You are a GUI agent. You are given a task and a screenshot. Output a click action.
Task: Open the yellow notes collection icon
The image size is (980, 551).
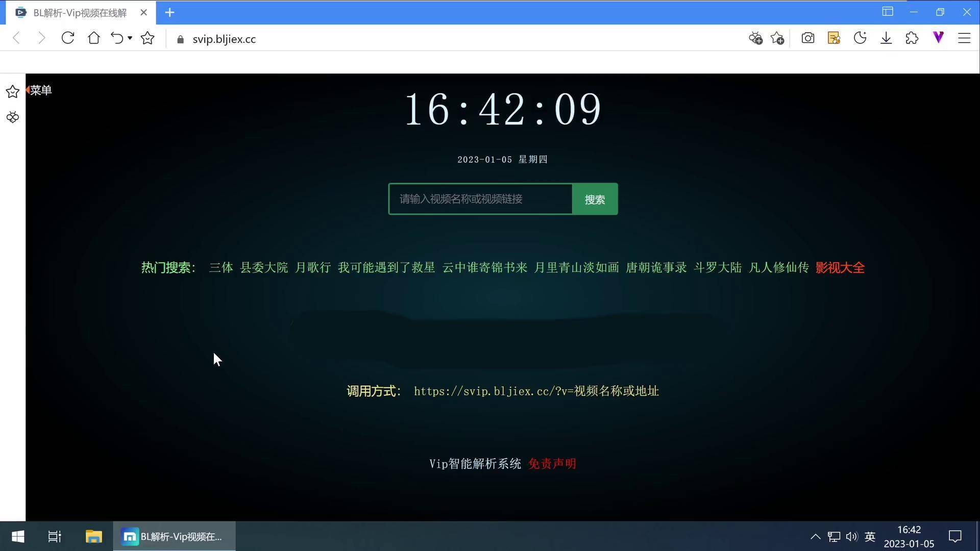coord(834,38)
